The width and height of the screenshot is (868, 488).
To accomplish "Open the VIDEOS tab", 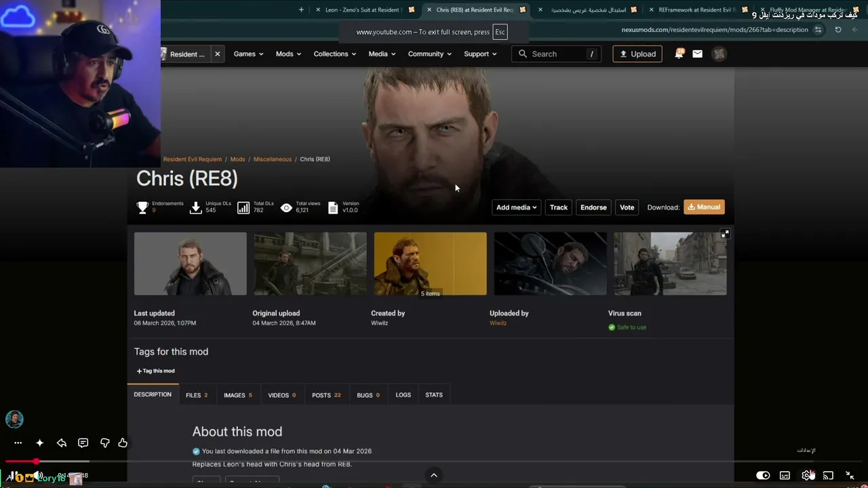I will click(282, 395).
